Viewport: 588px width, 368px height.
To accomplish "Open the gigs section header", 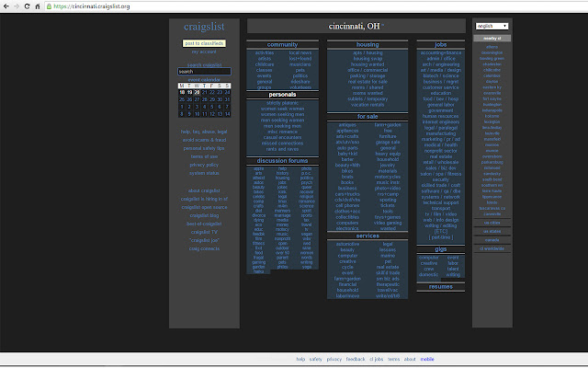I will pyautogui.click(x=441, y=249).
